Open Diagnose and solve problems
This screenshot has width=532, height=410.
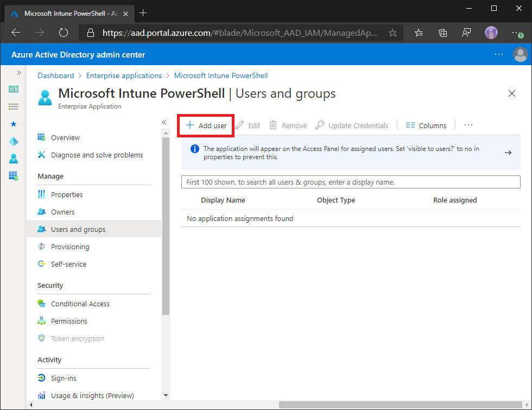[x=93, y=155]
